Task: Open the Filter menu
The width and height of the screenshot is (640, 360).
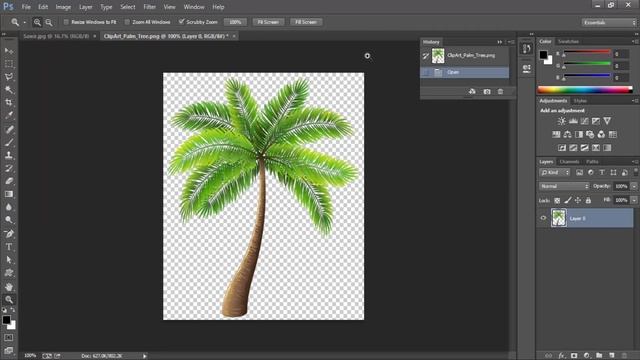Action: tap(149, 7)
